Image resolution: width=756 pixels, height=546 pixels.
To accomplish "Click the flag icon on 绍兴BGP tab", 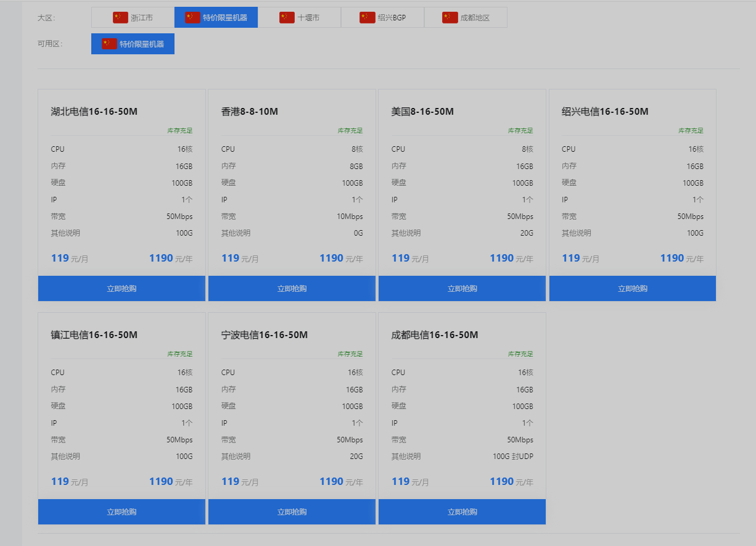I will 367,17.
